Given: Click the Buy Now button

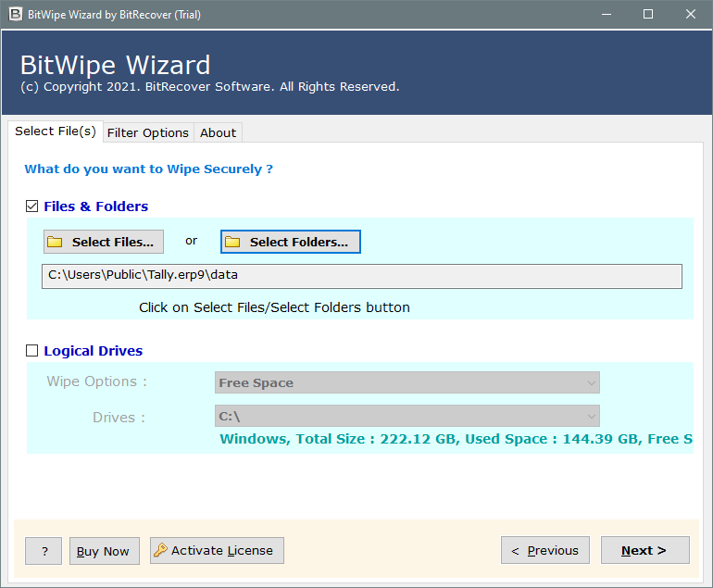Looking at the screenshot, I should [105, 551].
